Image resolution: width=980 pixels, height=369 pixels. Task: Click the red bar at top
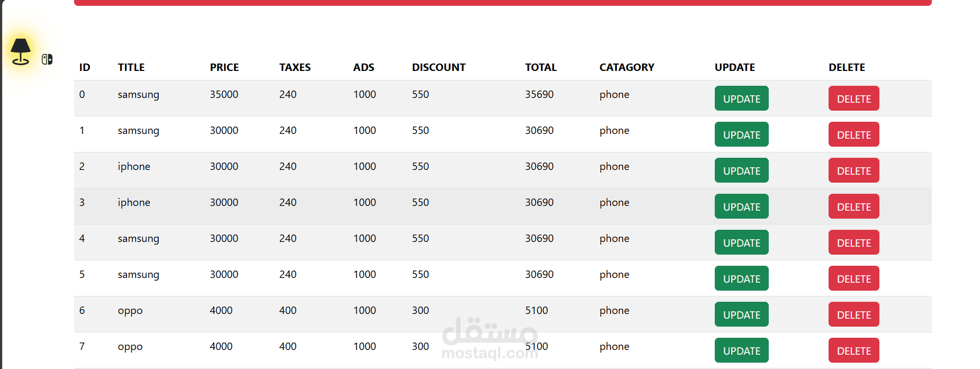502,3
